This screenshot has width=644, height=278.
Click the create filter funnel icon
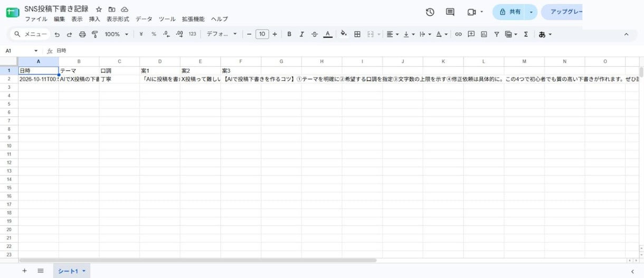coord(497,34)
